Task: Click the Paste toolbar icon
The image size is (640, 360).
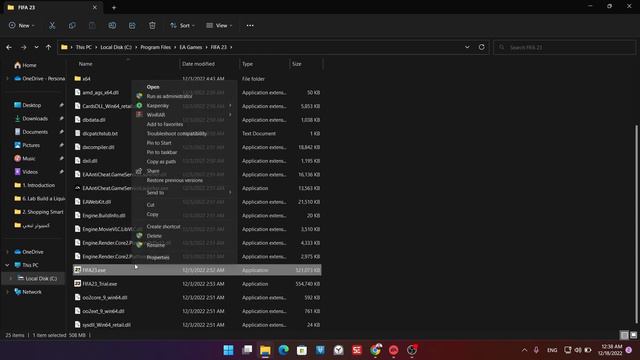Action: click(x=92, y=25)
